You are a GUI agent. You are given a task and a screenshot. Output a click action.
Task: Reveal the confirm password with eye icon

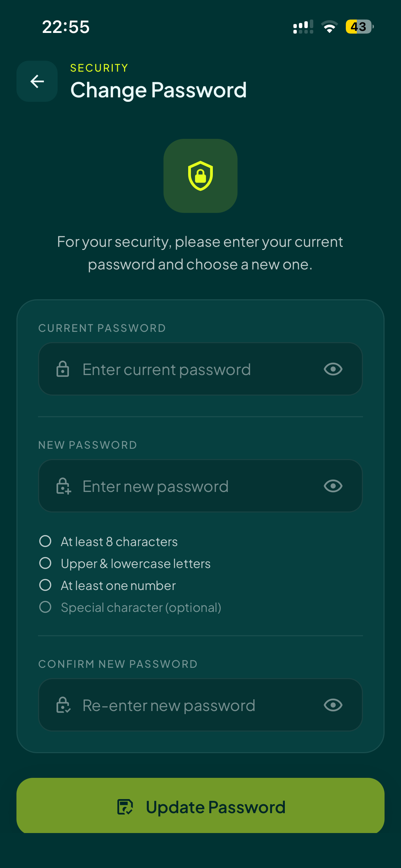tap(333, 705)
